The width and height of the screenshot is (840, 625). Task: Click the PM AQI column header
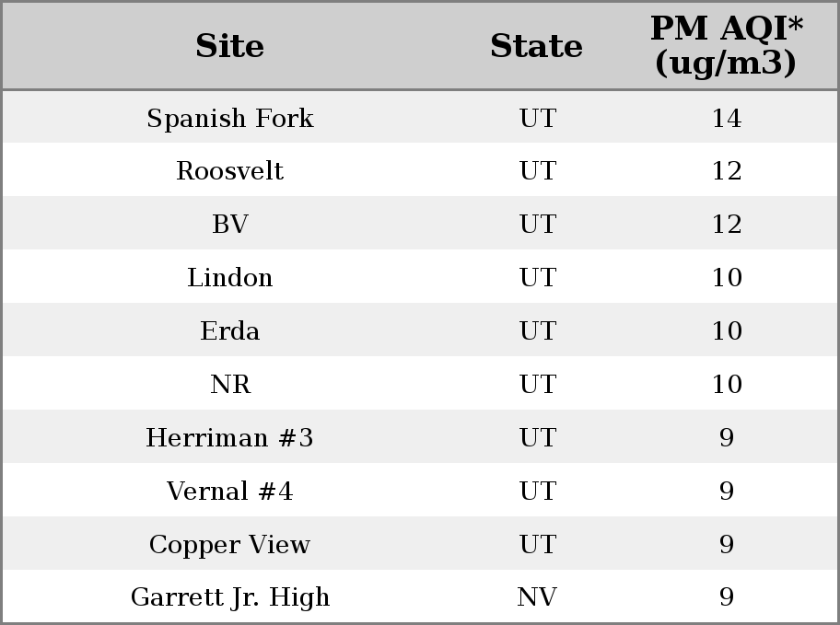click(727, 45)
